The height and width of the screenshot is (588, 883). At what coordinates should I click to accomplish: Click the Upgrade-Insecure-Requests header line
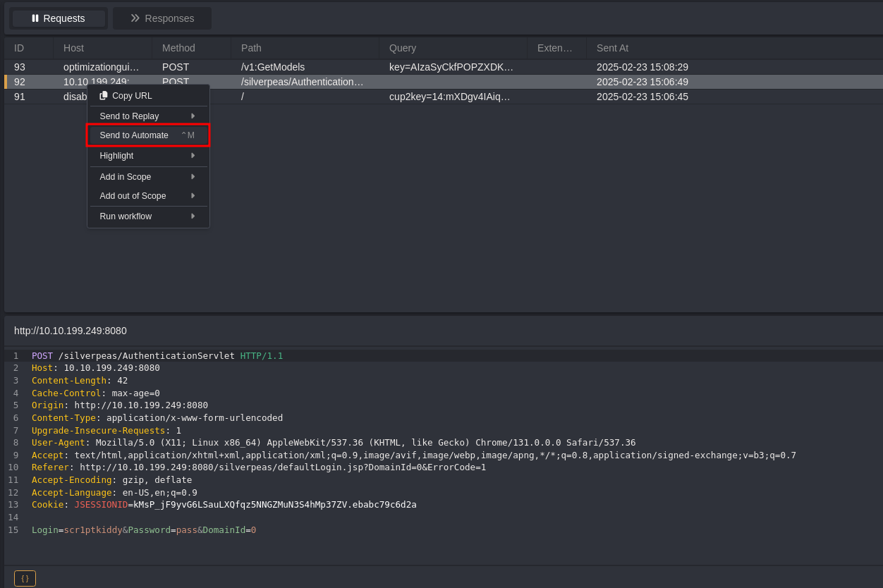[106, 430]
